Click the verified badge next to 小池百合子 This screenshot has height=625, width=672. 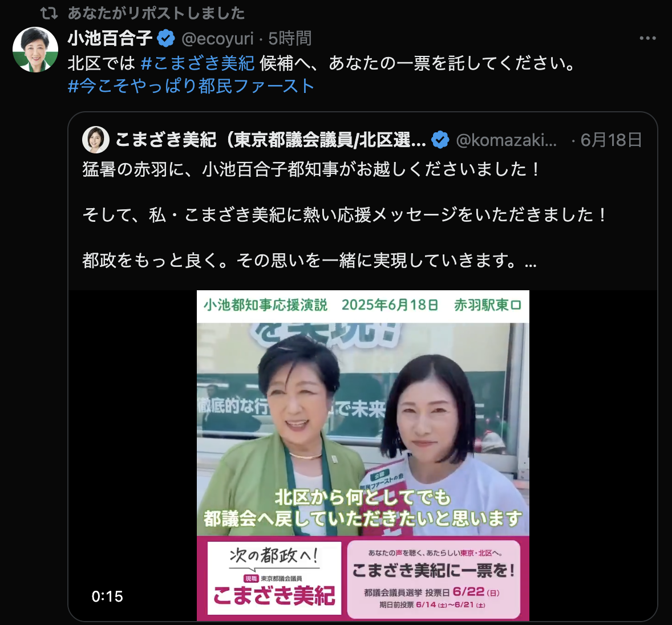(x=166, y=38)
